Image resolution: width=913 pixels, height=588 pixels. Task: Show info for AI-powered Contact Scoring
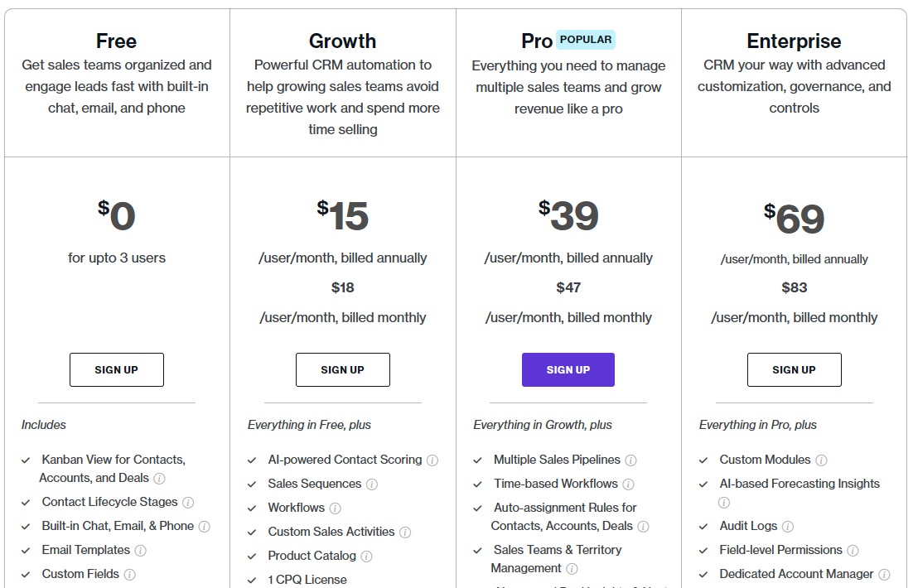432,460
